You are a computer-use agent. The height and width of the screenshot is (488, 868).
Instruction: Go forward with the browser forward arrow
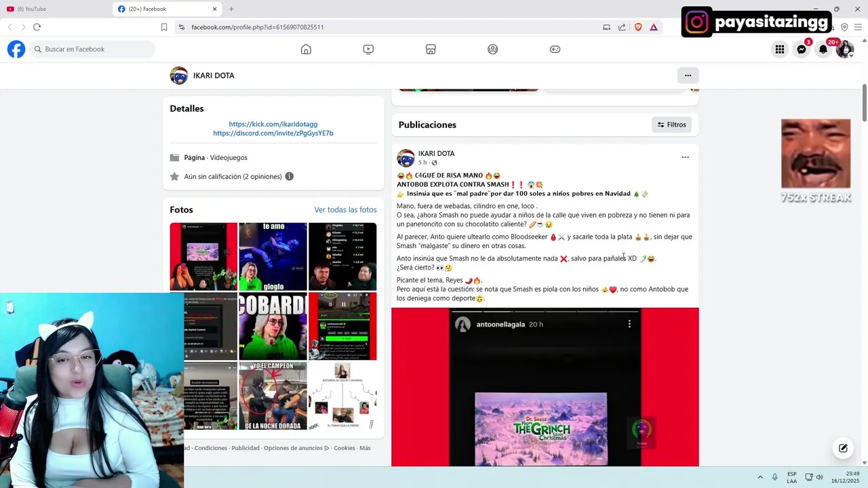click(x=23, y=27)
